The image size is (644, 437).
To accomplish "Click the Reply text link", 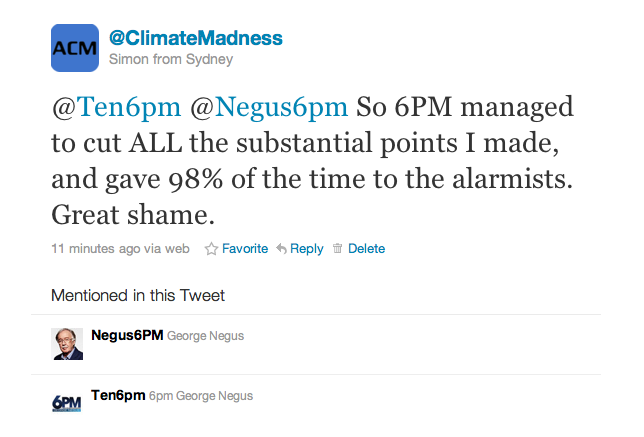I will pos(307,249).
